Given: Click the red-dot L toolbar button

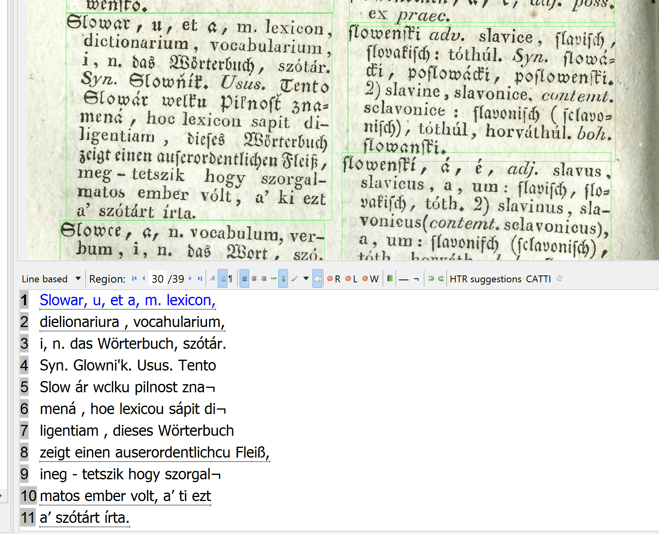Looking at the screenshot, I should pos(352,279).
